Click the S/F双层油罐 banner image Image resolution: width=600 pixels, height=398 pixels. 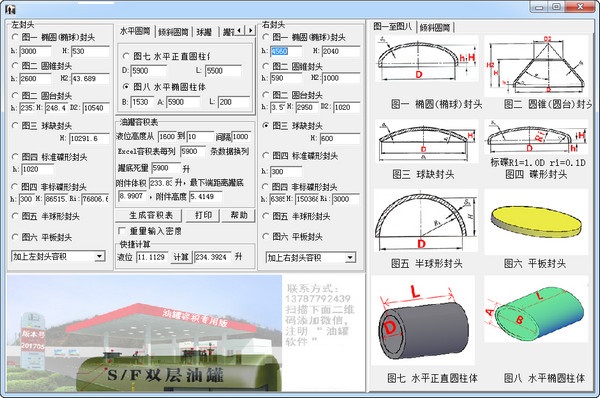(x=144, y=333)
